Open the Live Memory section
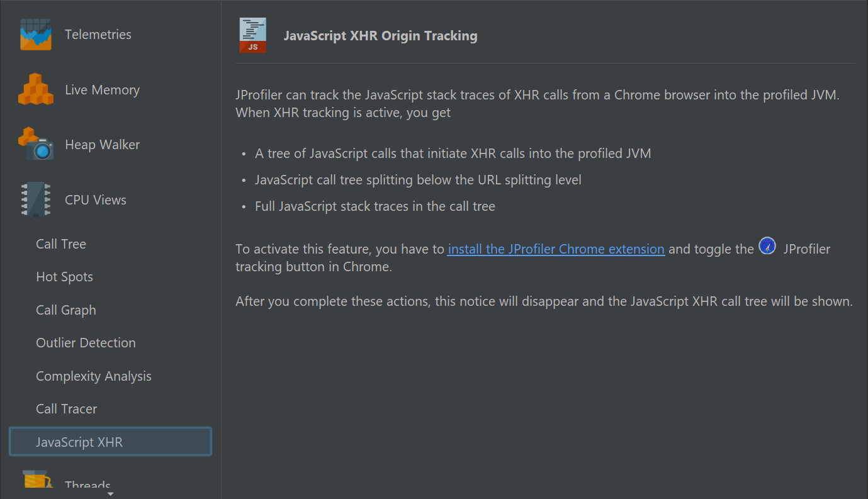Viewport: 868px width, 499px height. [102, 90]
